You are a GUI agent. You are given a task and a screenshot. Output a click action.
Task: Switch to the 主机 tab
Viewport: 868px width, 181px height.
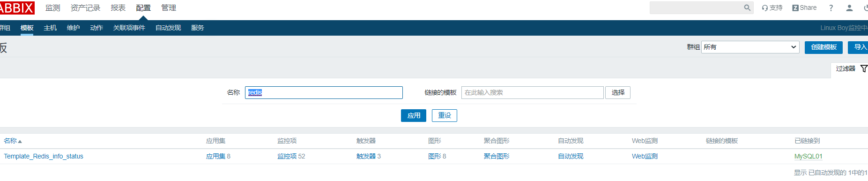coord(50,28)
